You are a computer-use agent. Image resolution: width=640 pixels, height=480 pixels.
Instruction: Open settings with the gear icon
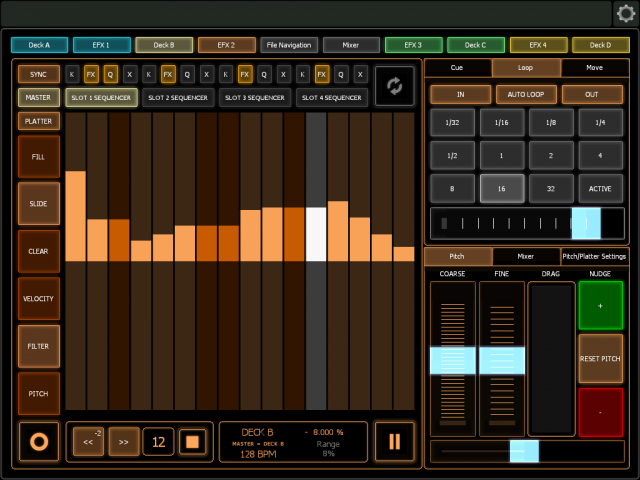coord(626,13)
